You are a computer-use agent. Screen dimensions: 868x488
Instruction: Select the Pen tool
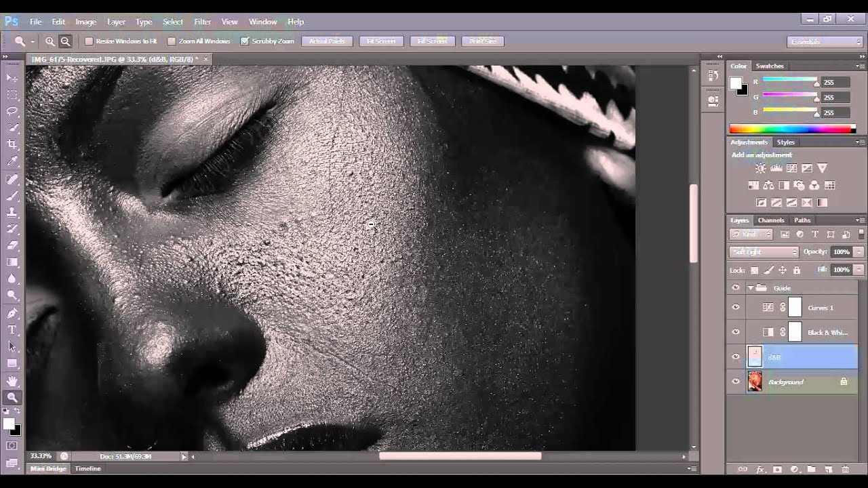pyautogui.click(x=12, y=313)
